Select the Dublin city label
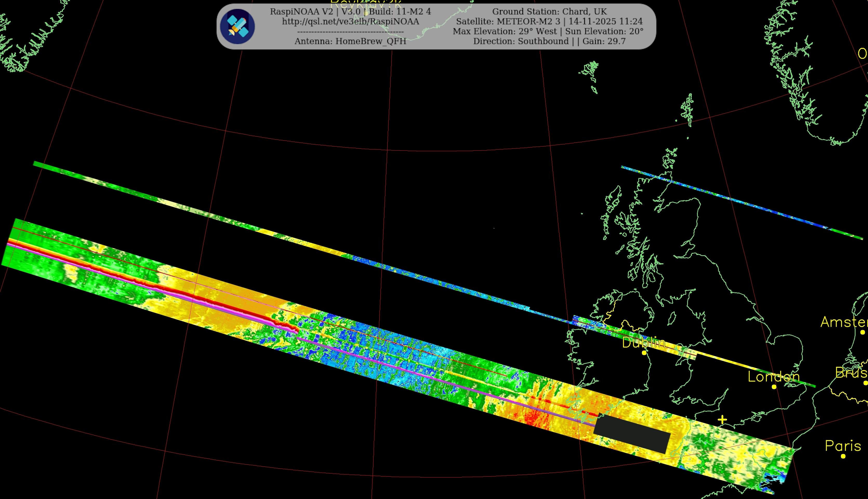 click(x=644, y=343)
